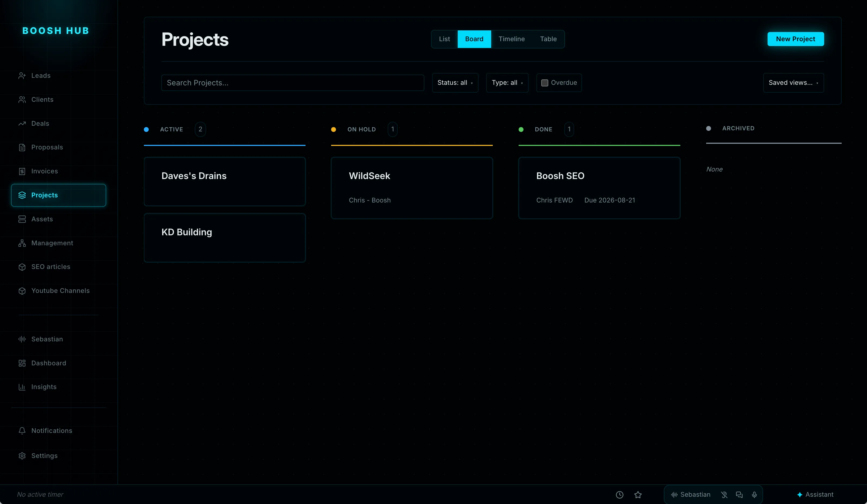Image resolution: width=867 pixels, height=504 pixels.
Task: Open the timer clock icon in bottom bar
Action: [x=619, y=495]
